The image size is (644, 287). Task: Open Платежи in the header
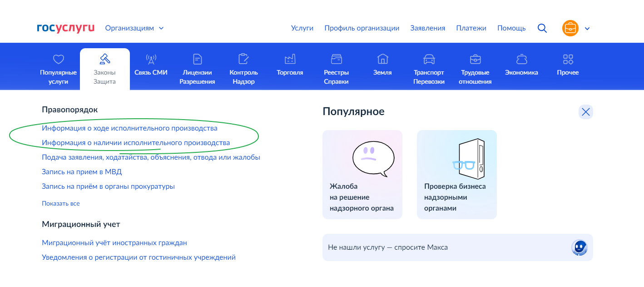(x=471, y=28)
